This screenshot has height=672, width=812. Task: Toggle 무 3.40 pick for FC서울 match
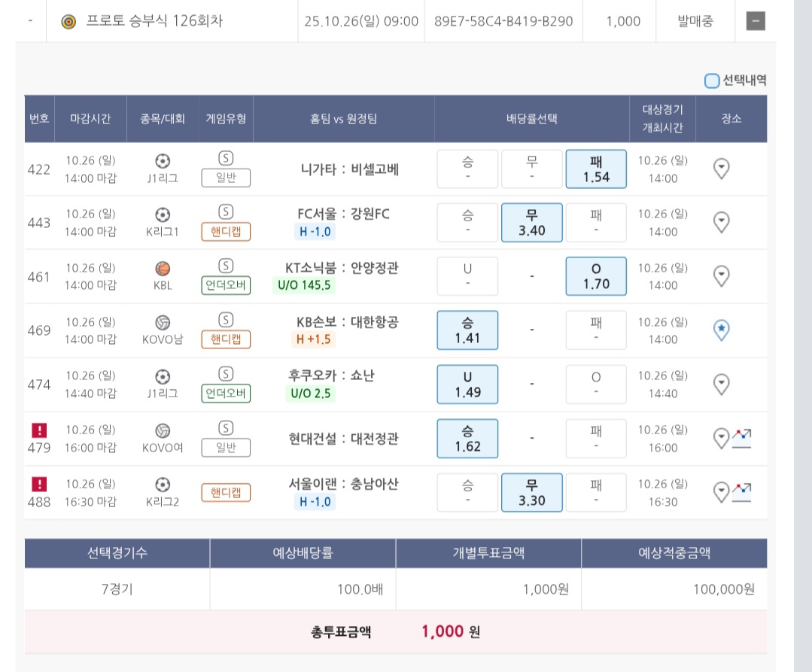click(531, 222)
